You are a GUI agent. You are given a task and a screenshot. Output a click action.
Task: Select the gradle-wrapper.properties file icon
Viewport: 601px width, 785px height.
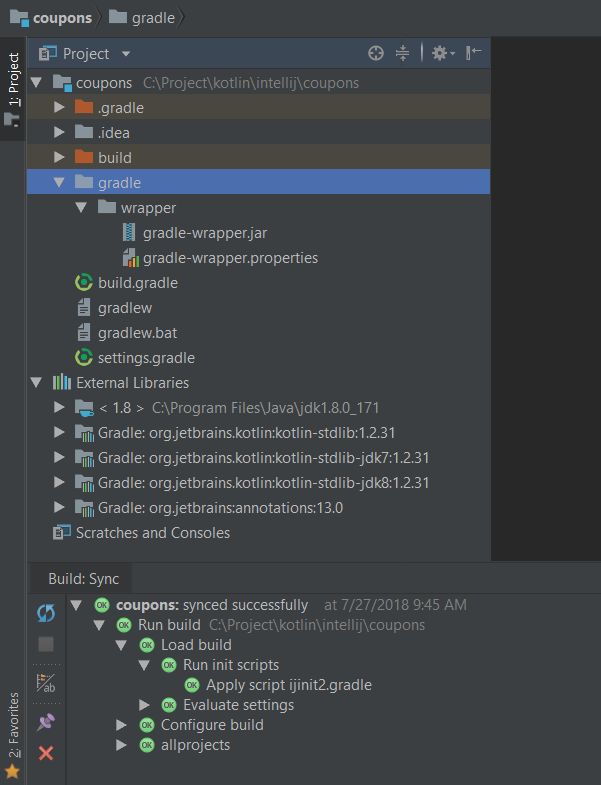click(131, 258)
